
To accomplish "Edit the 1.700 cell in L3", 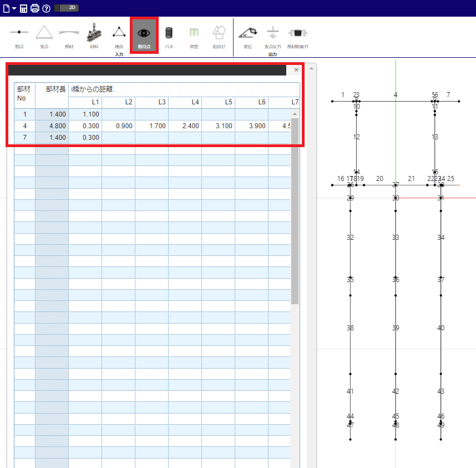I will (152, 125).
